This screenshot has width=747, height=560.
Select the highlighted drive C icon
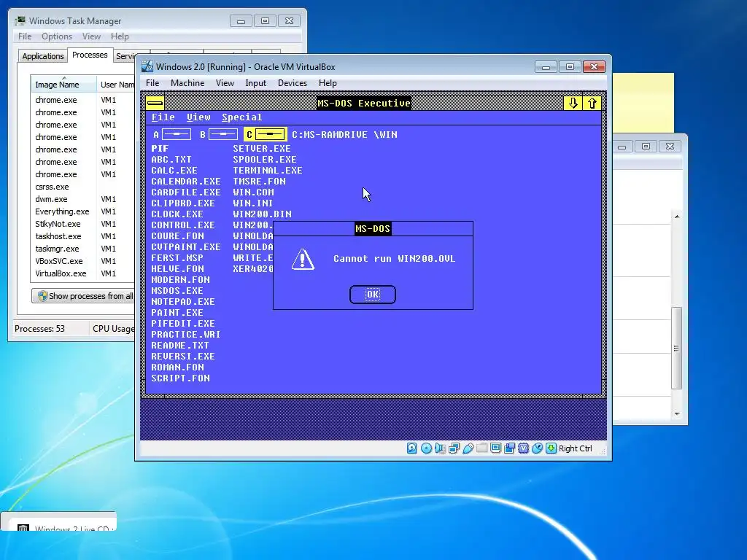266,135
